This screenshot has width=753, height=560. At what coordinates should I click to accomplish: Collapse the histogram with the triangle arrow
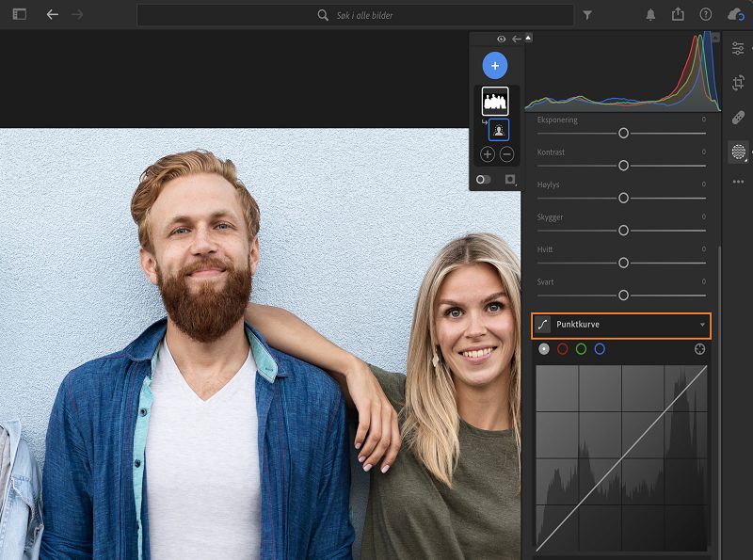(528, 39)
